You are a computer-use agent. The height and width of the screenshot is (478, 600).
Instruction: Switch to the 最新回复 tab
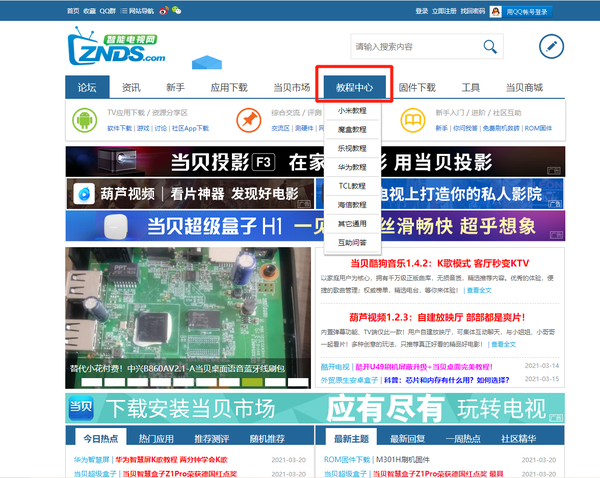(407, 439)
